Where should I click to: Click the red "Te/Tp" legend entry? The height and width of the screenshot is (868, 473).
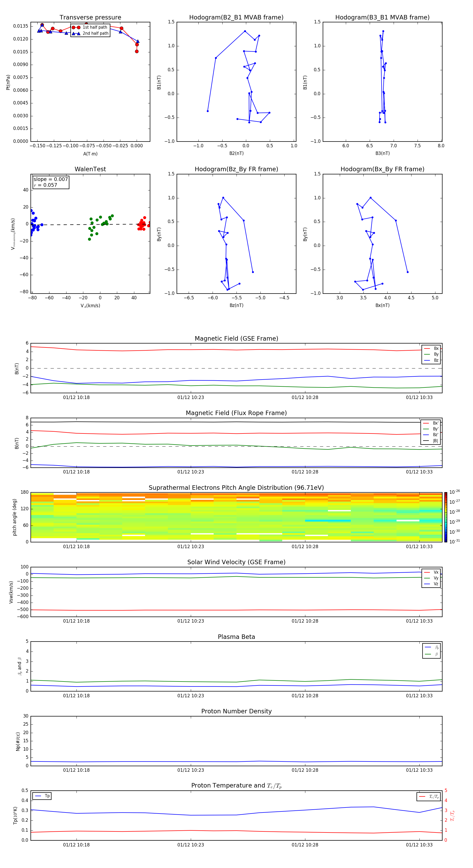click(x=429, y=796)
